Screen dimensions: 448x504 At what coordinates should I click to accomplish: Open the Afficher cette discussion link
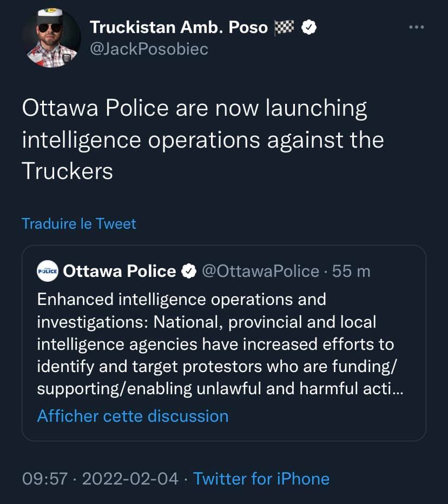133,416
